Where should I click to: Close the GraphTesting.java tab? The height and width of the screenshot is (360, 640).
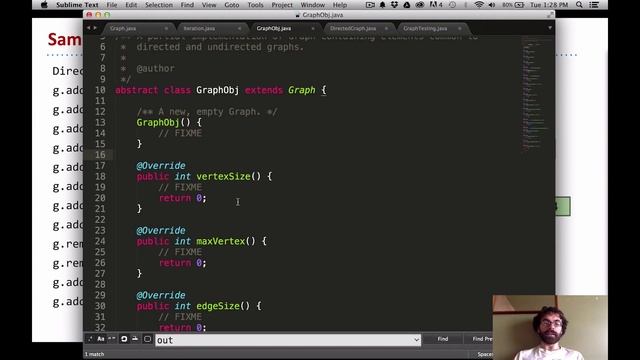[x=460, y=29]
